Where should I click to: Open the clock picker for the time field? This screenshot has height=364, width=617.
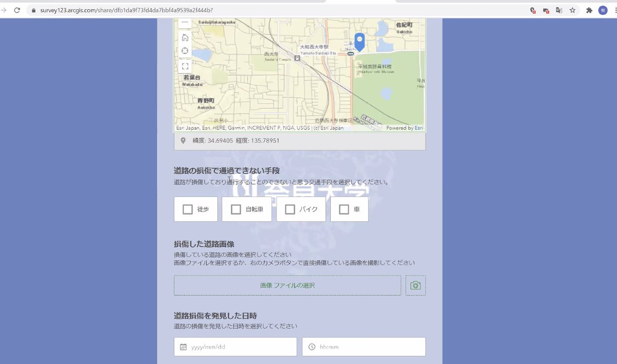[x=312, y=347]
